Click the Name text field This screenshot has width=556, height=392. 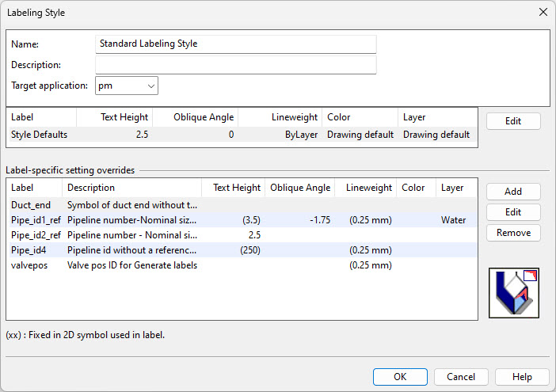[235, 44]
